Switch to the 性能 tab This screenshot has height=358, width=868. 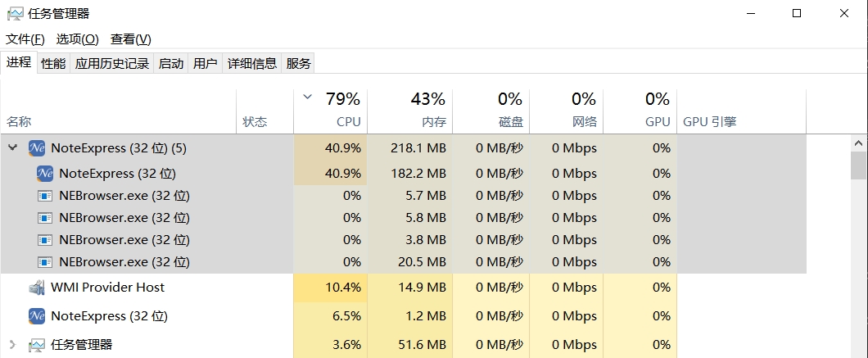(x=53, y=63)
